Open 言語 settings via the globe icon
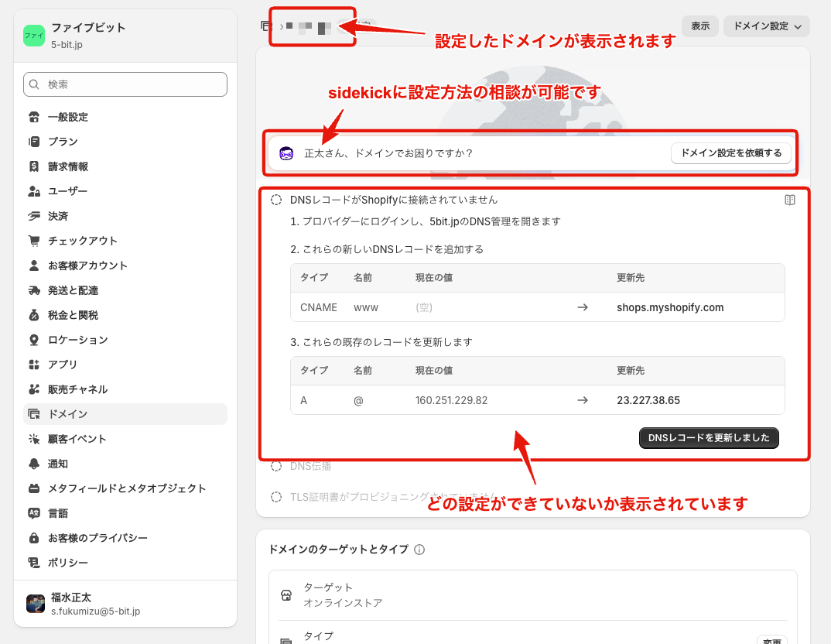Screen dimensions: 831x644 click(x=34, y=513)
